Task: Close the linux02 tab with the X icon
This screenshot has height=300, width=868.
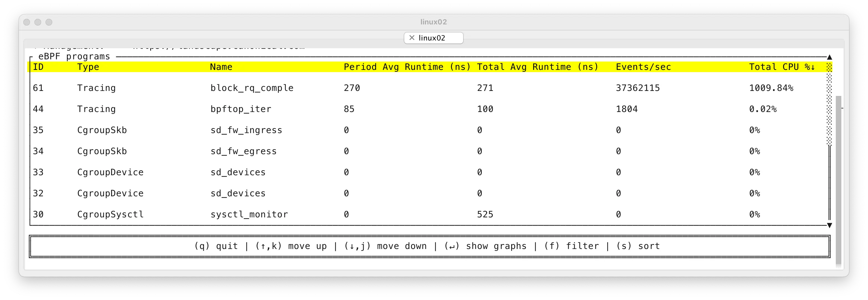Action: [x=412, y=38]
